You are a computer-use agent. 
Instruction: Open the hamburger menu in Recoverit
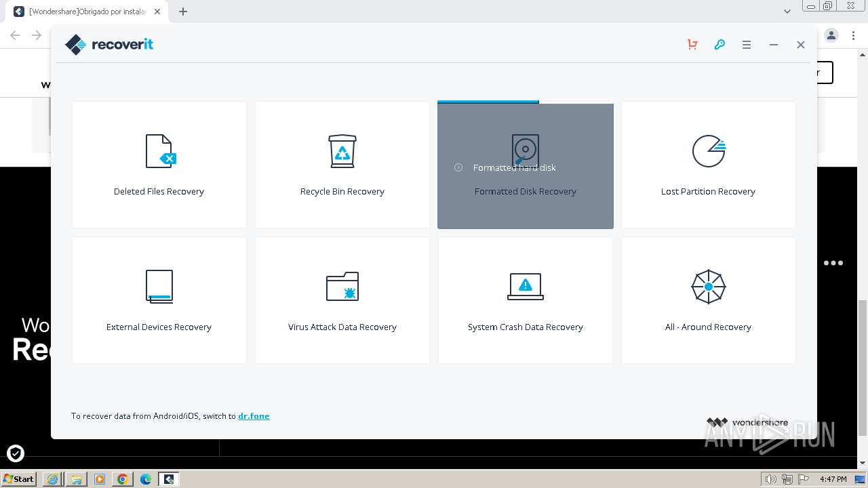click(x=747, y=45)
